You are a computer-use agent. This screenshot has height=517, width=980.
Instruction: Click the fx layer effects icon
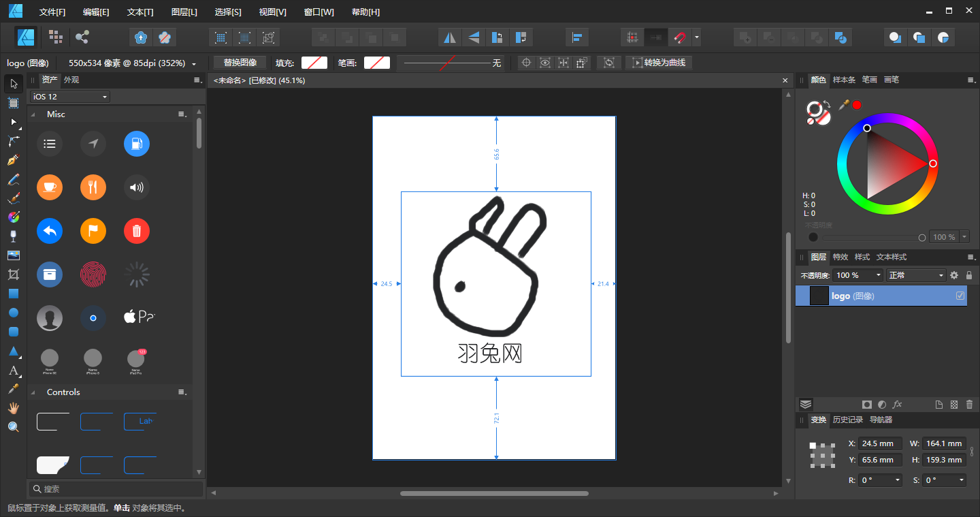pos(898,405)
